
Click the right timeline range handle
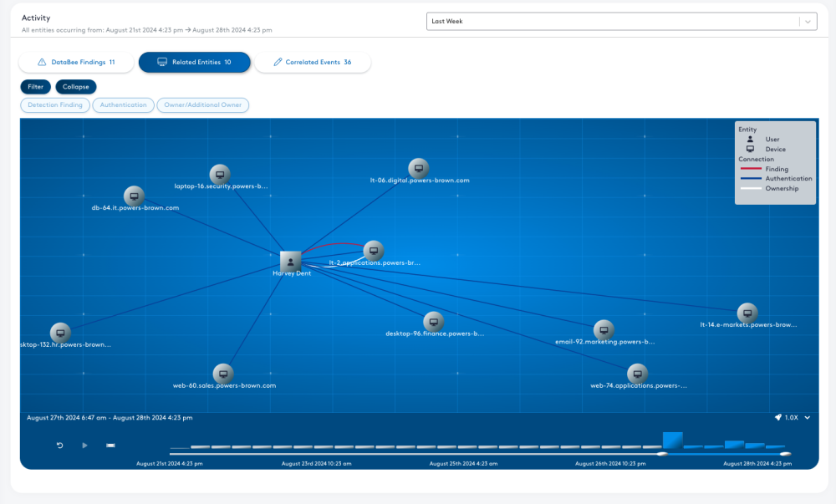pyautogui.click(x=785, y=454)
